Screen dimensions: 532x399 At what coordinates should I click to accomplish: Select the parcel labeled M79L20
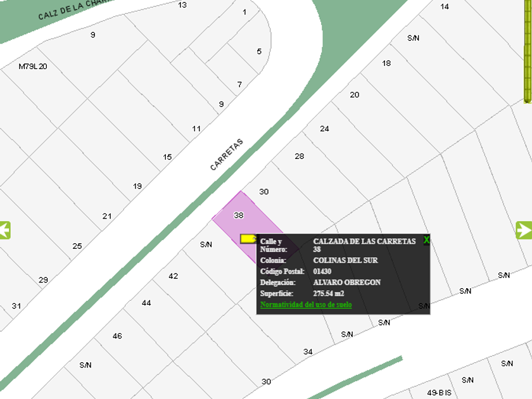(33, 66)
